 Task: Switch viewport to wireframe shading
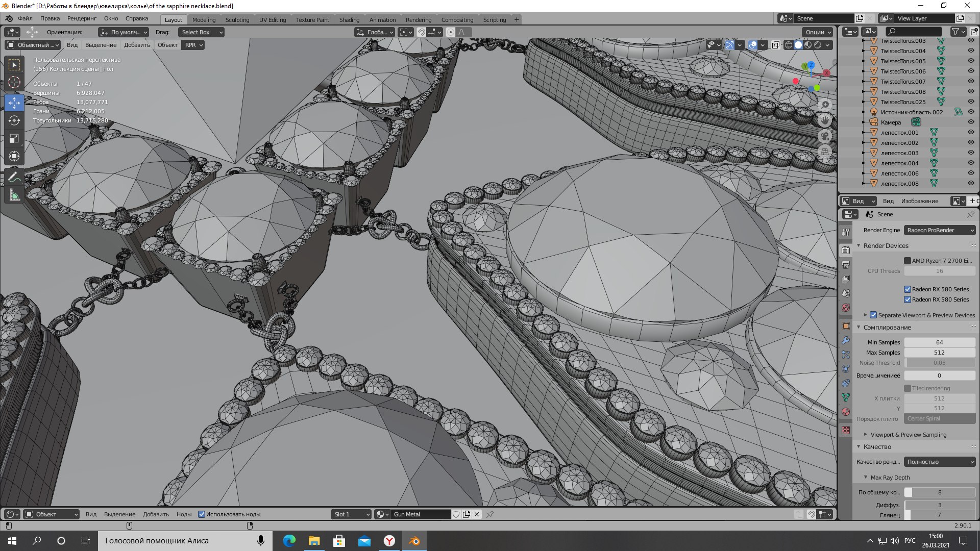789,45
